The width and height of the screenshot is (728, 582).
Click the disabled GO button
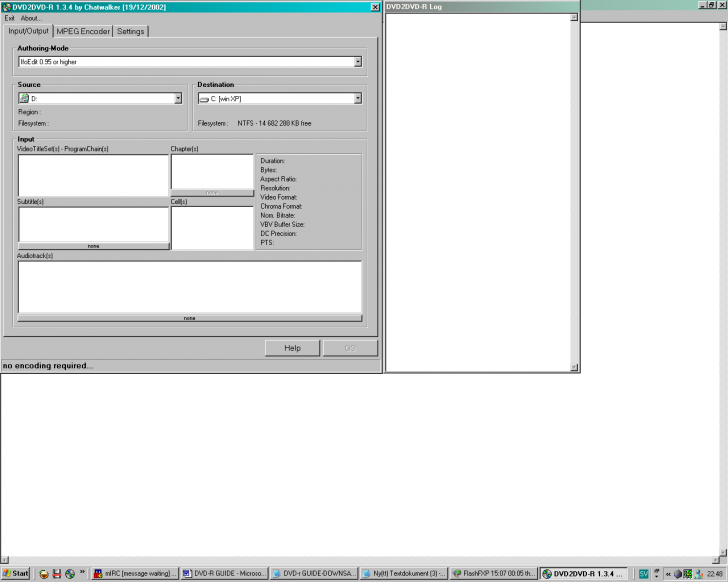click(x=350, y=348)
